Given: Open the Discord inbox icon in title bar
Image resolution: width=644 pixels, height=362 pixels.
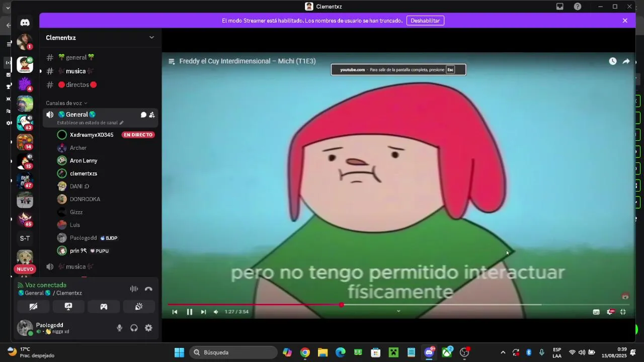Looking at the screenshot, I should coord(559,7).
